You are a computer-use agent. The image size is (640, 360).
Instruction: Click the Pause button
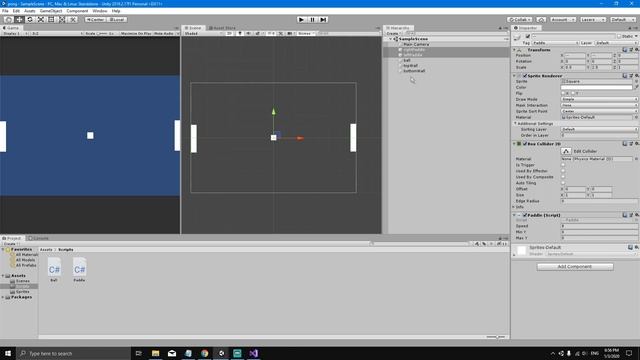click(312, 20)
